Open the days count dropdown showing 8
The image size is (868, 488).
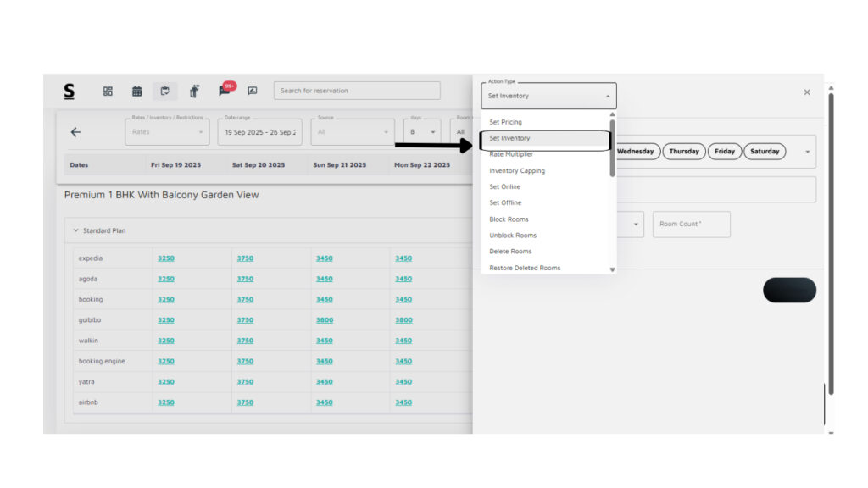[x=422, y=132]
